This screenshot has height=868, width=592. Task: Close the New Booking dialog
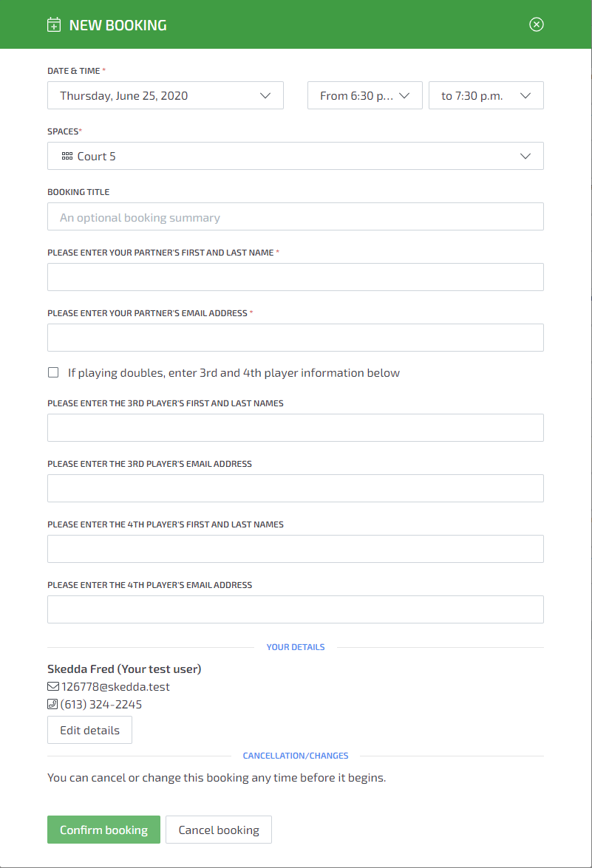tap(537, 24)
